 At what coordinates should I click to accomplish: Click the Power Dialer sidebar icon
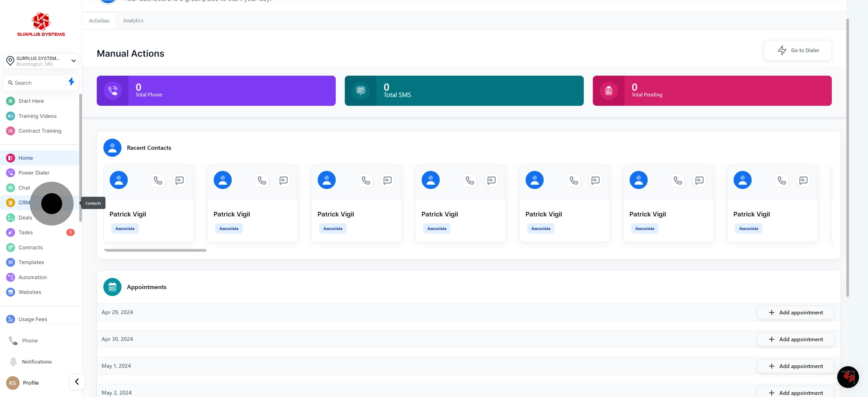pyautogui.click(x=11, y=172)
